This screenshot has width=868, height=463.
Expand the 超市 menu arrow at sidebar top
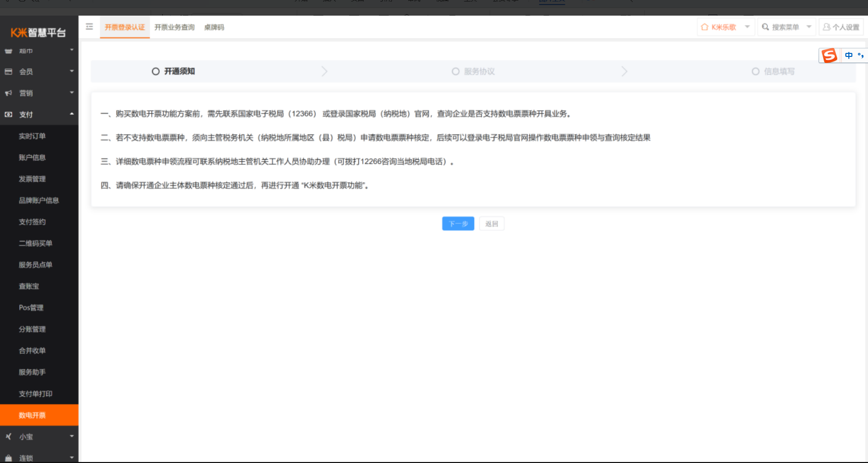(72, 50)
